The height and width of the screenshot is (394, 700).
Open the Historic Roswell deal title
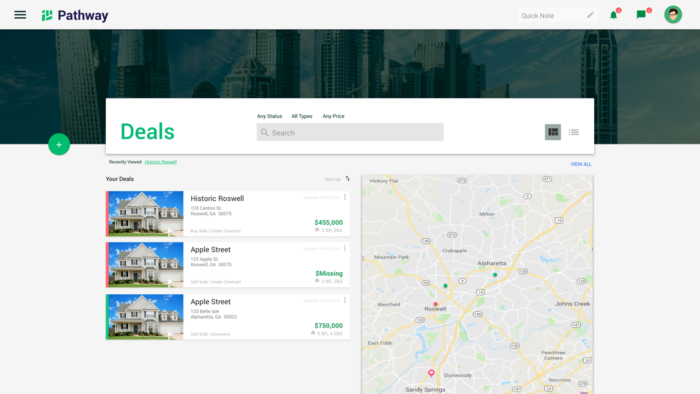[x=217, y=199]
